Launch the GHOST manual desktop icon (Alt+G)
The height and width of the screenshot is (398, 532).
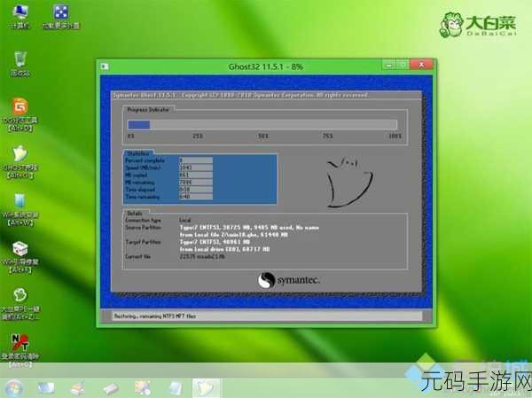tap(20, 162)
